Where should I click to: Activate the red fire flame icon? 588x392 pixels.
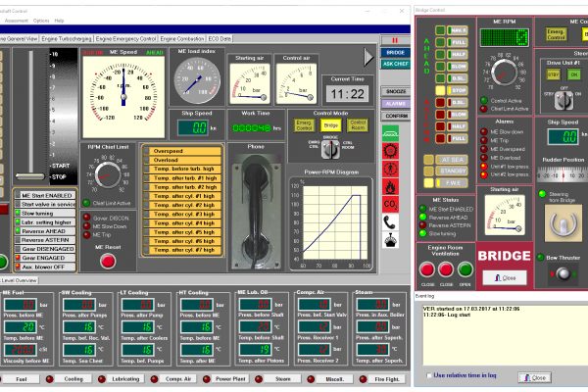tap(390, 186)
